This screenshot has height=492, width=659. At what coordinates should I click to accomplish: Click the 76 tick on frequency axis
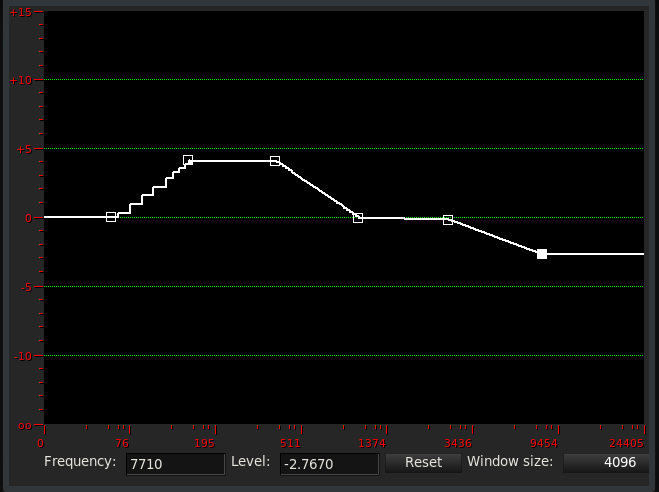(x=121, y=443)
